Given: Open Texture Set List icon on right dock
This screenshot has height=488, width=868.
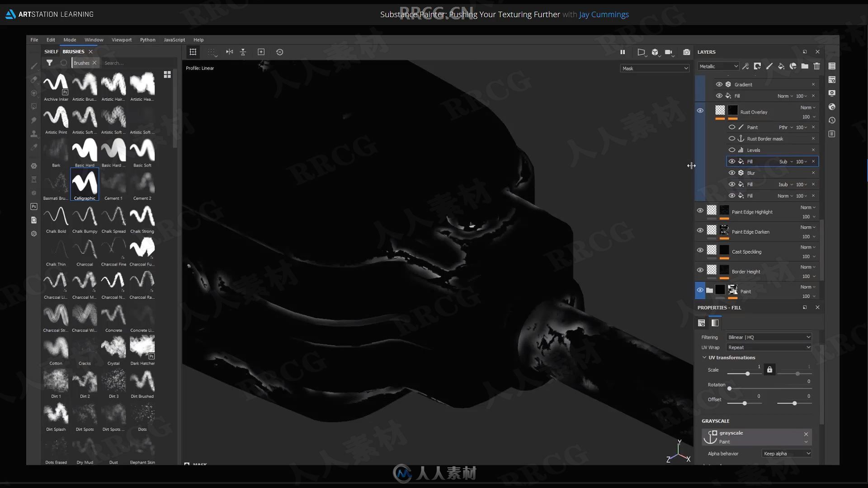Looking at the screenshot, I should tap(832, 66).
